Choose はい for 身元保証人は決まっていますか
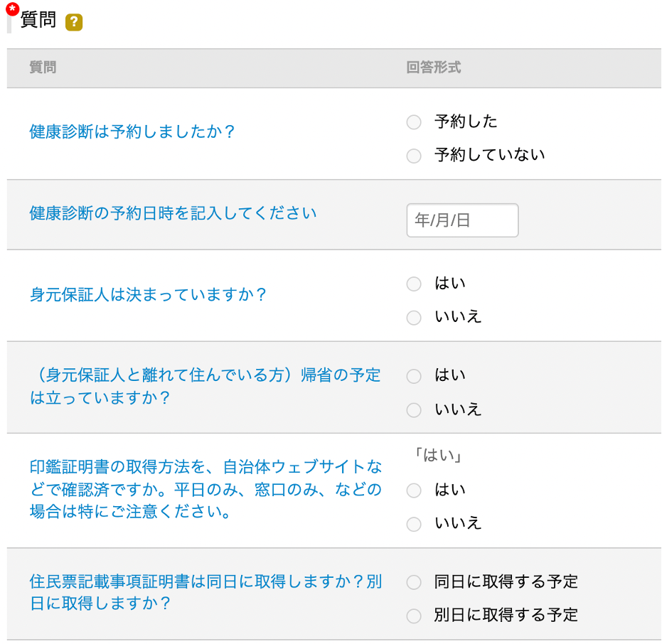662x644 pixels. (x=414, y=284)
